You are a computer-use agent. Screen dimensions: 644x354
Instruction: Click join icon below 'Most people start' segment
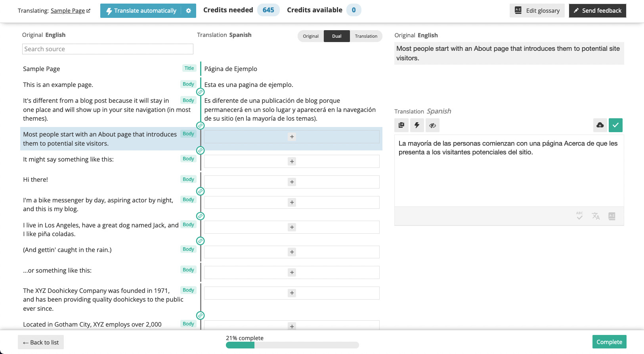[x=201, y=150]
